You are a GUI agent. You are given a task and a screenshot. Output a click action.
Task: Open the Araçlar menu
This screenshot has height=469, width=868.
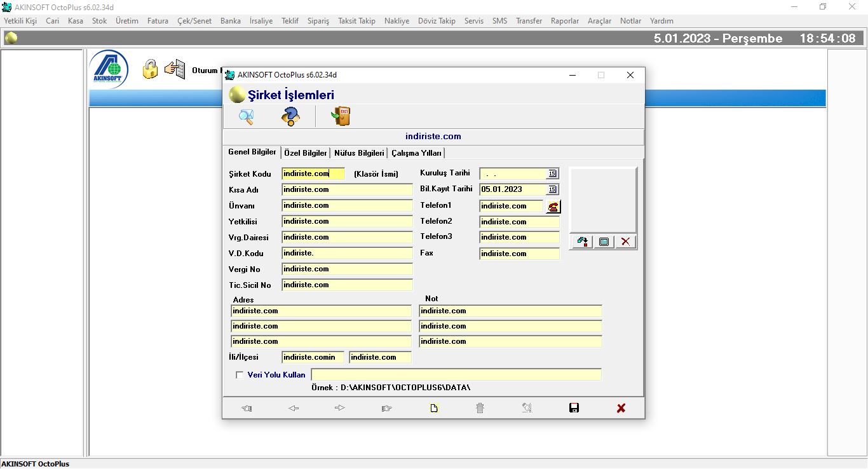click(600, 21)
